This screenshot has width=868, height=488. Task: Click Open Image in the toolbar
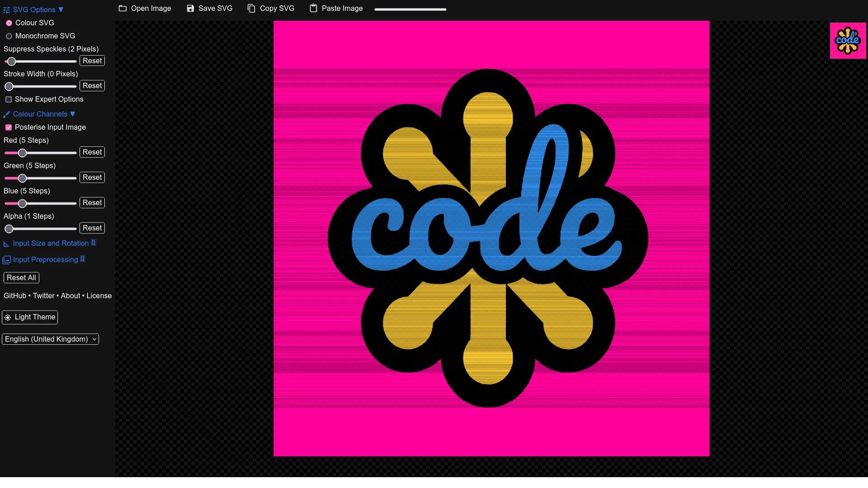coord(145,9)
